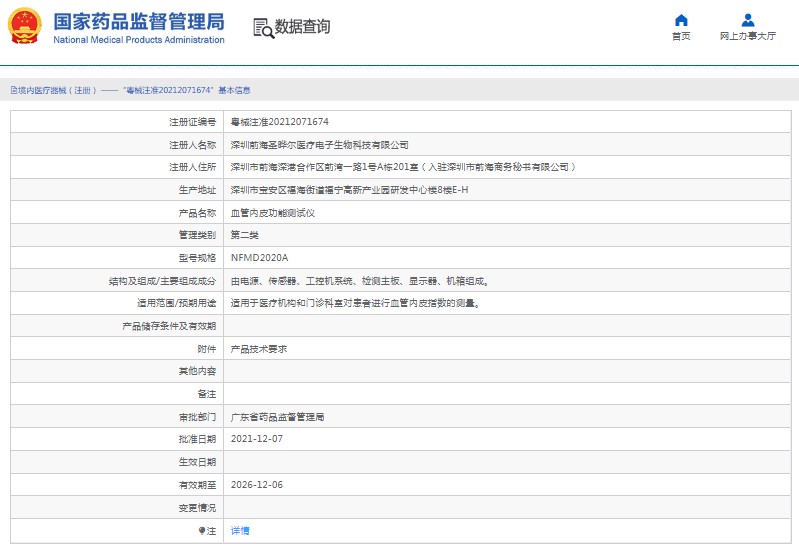Click the 管理类别 row label
The height and width of the screenshot is (552, 799).
[197, 235]
